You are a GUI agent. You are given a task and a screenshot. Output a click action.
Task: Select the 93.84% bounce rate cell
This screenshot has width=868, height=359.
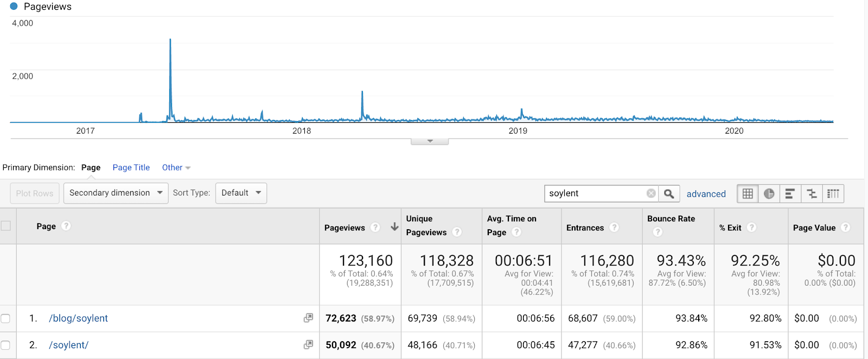click(x=691, y=318)
